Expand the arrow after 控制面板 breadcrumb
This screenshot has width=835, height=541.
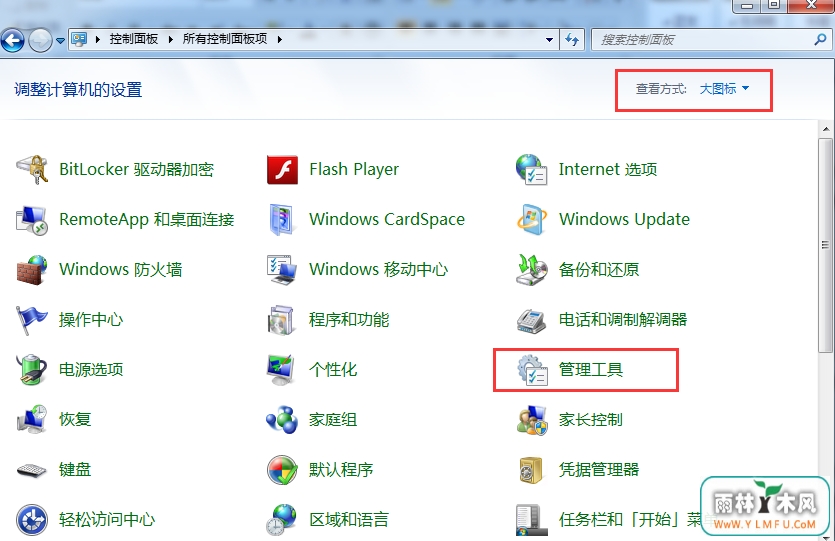170,39
